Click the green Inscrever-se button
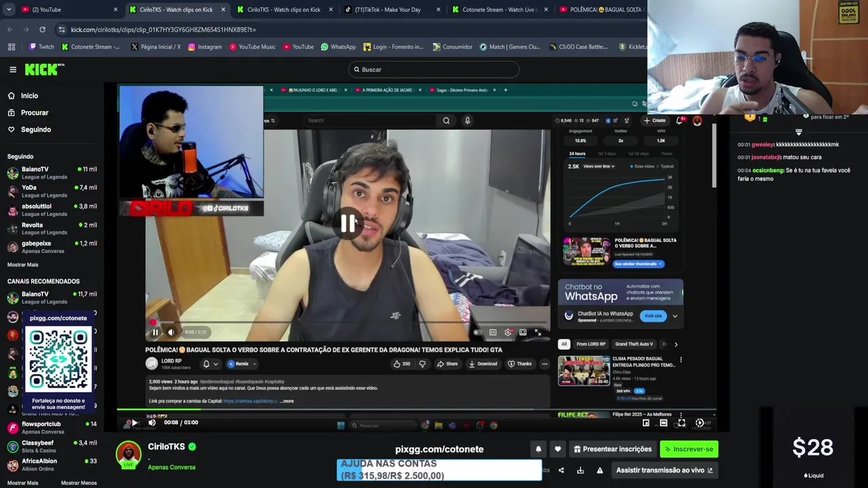 689,449
